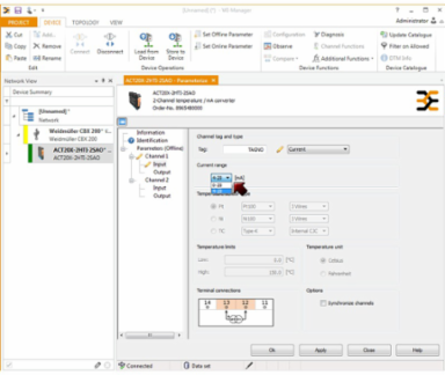Viewport: 445px width, 375px height.
Task: Click the Rename icon in ribbon
Action: [37, 58]
